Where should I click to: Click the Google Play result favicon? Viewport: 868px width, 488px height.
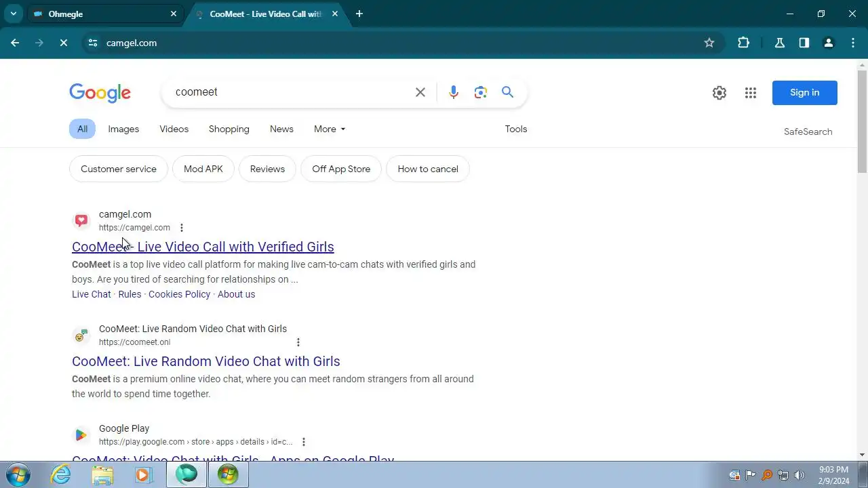point(81,434)
